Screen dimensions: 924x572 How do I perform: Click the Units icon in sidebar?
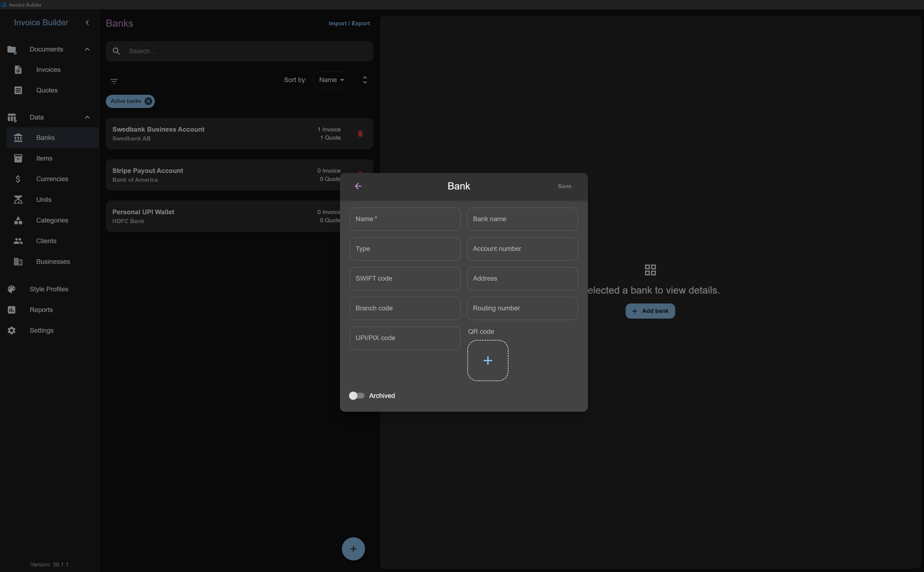point(18,200)
